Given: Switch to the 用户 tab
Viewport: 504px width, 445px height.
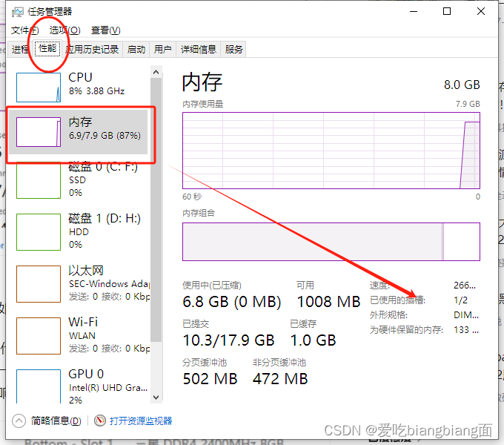Looking at the screenshot, I should tap(162, 49).
